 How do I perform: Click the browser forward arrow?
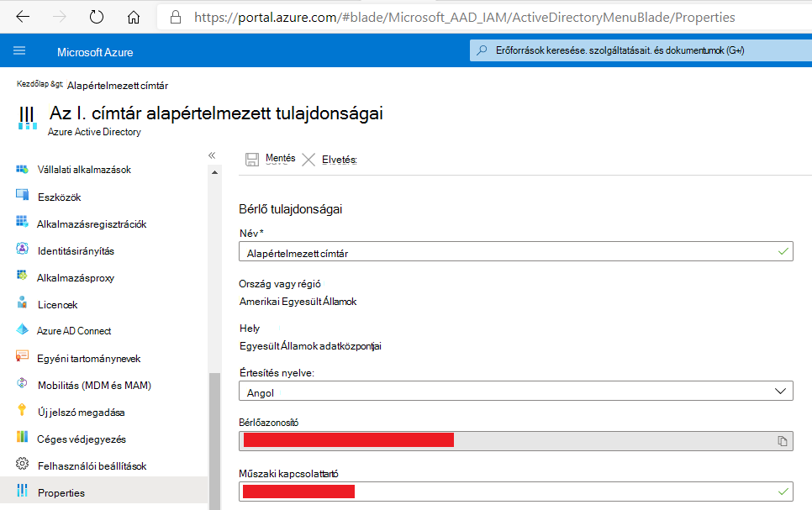point(60,17)
